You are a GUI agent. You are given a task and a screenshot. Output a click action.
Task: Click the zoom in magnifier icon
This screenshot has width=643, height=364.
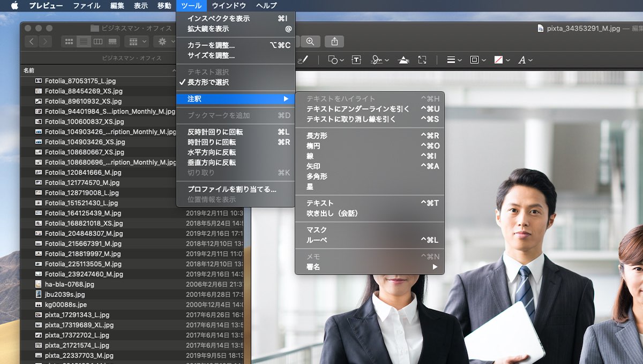[310, 41]
